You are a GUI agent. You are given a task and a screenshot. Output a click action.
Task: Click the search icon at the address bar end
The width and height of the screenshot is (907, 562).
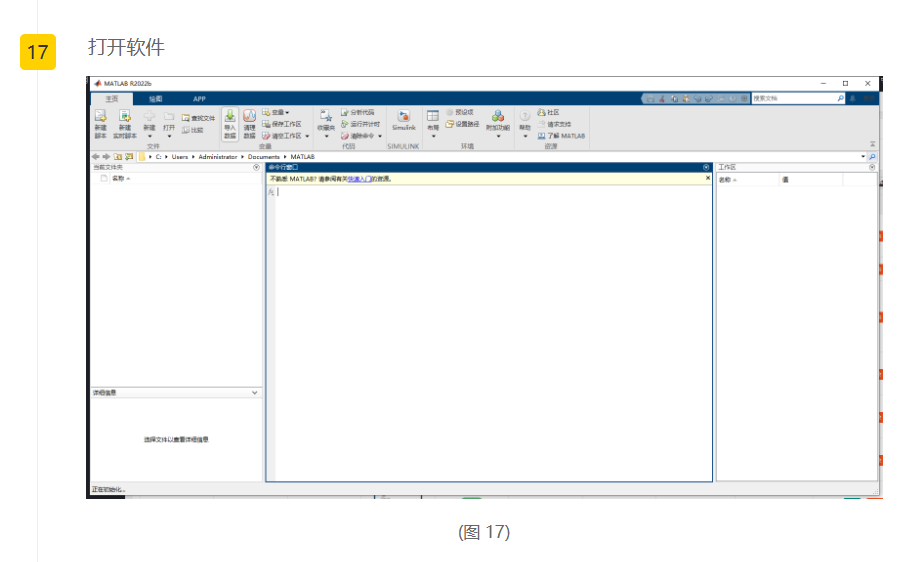872,157
